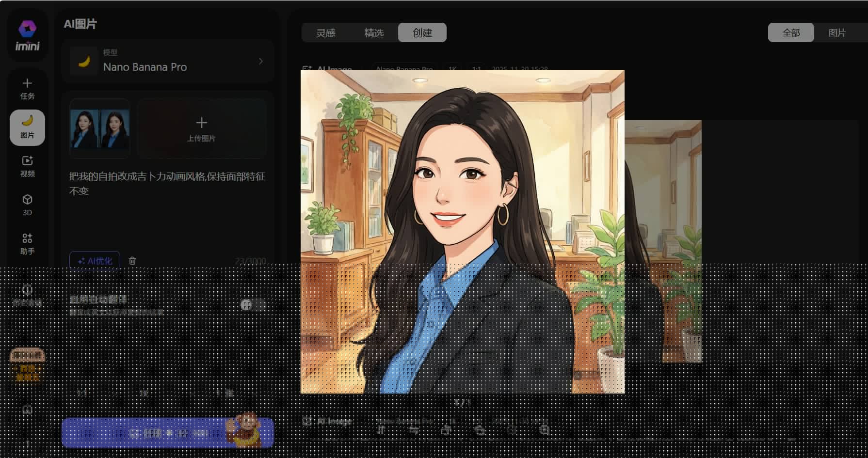Open the 视频 video section icon
Viewport: 868px width, 458px height.
[27, 166]
